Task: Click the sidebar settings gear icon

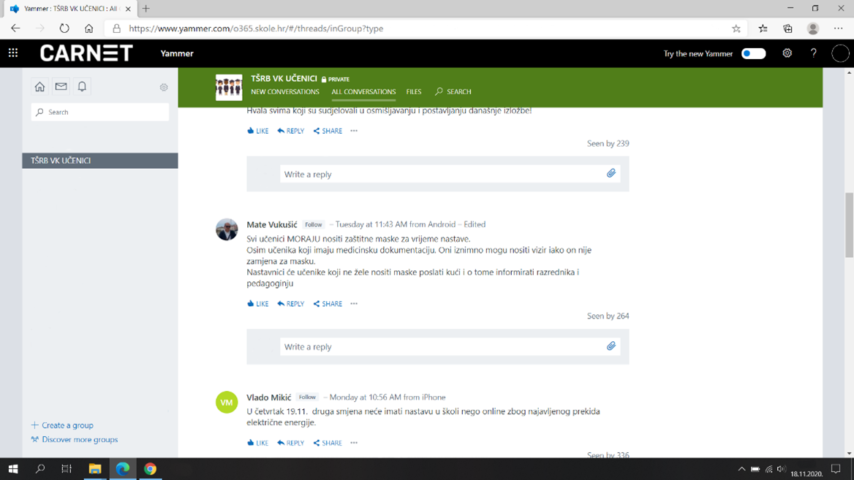Action: coord(164,88)
